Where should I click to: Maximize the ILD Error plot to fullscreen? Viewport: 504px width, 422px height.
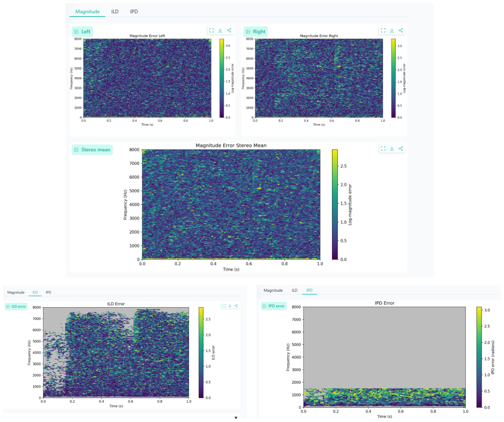224,306
